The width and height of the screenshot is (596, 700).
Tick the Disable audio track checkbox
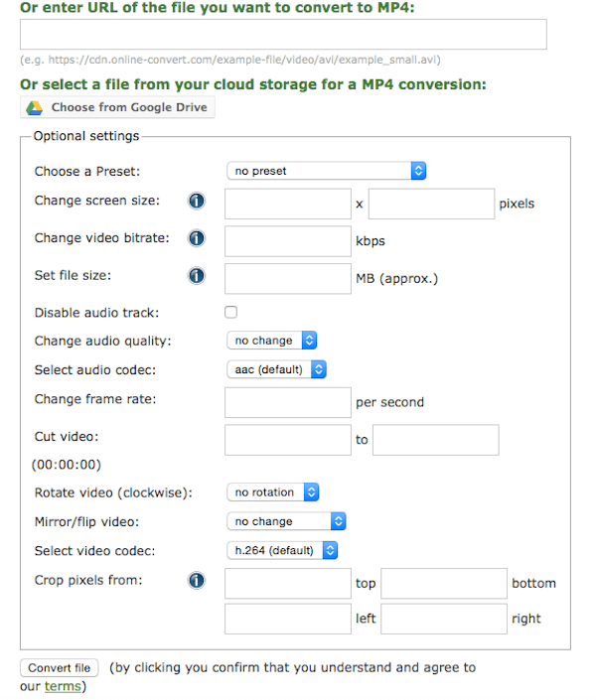231,312
